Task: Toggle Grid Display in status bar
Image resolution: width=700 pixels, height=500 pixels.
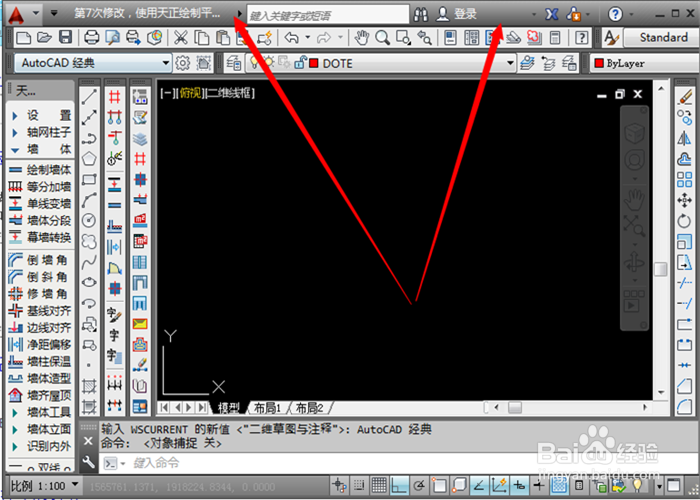Action: [379, 485]
